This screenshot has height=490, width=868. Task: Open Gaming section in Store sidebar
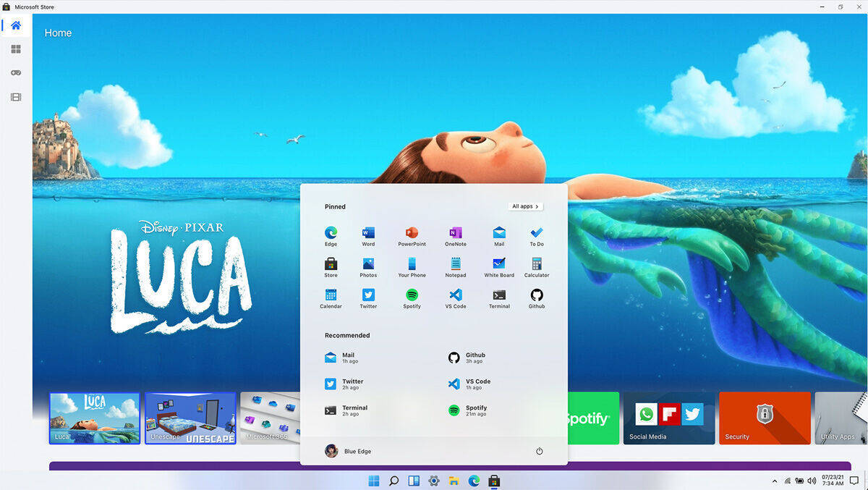(16, 73)
